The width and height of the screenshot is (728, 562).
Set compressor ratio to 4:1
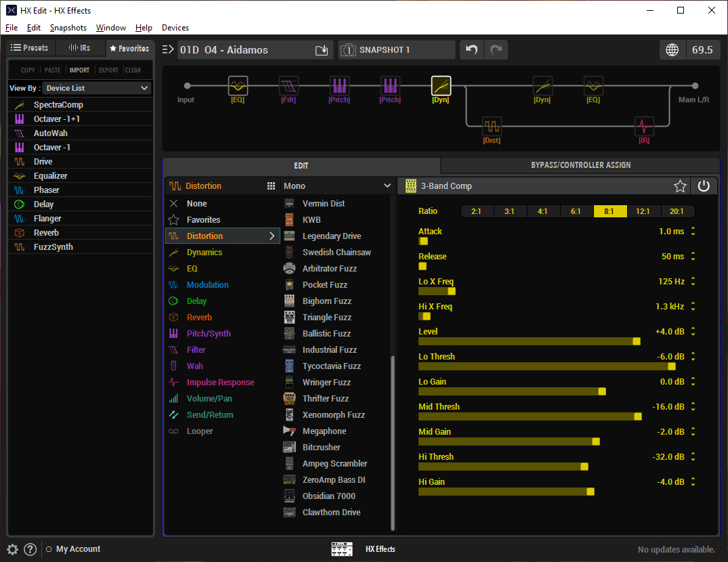(x=543, y=211)
